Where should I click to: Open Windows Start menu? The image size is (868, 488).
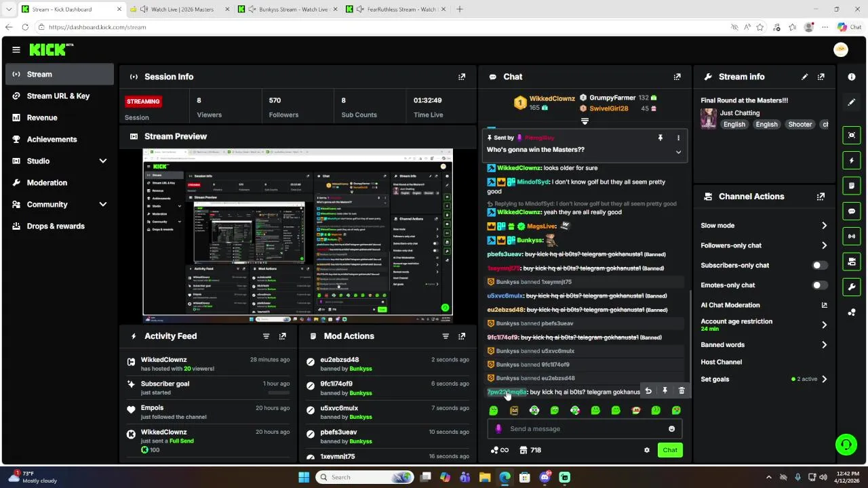(x=304, y=477)
